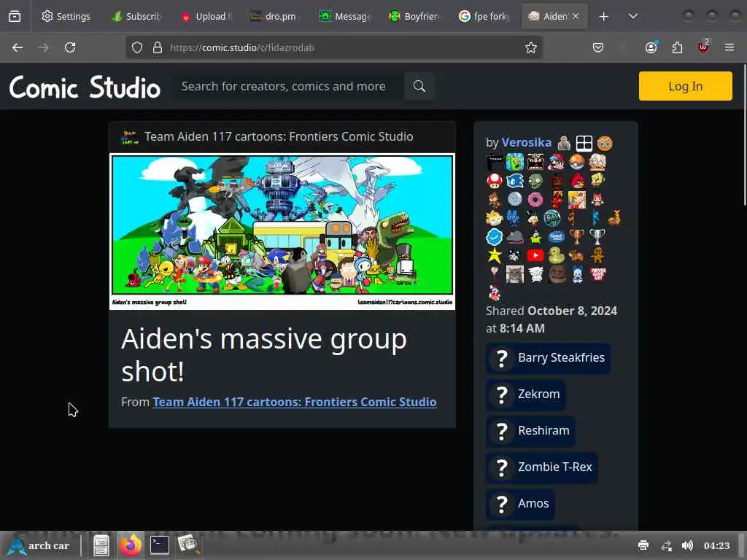Select the Reshiram character tag

[x=531, y=431]
